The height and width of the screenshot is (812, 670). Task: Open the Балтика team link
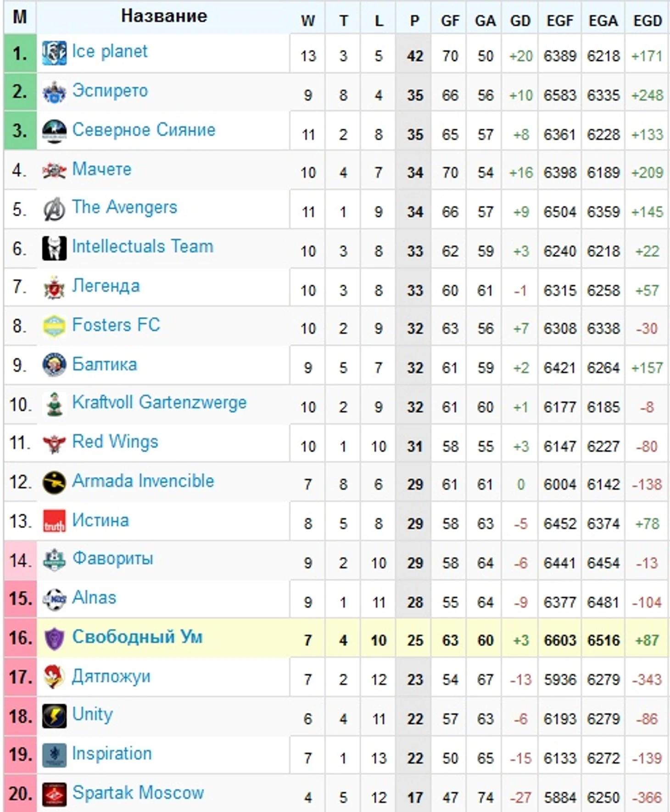[x=105, y=364]
